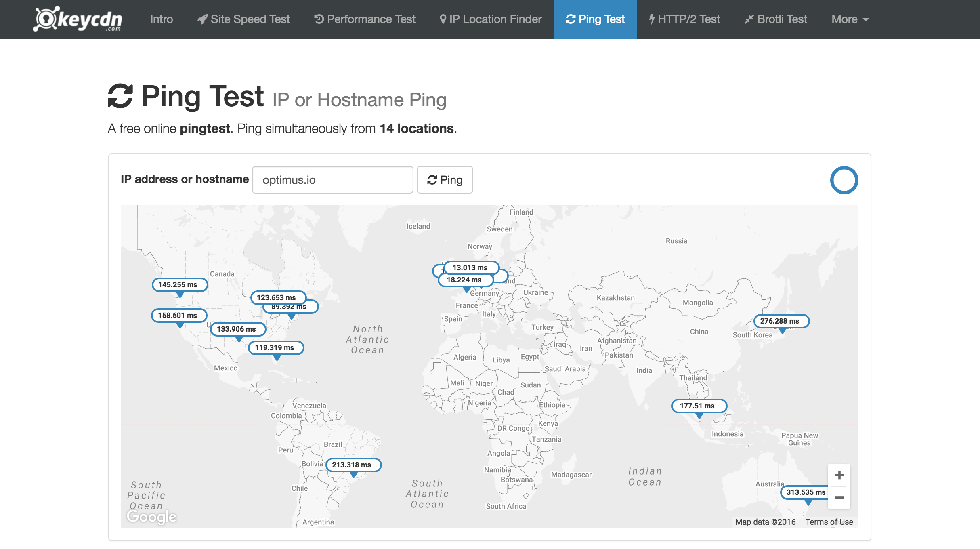The height and width of the screenshot is (549, 980).
Task: Switch to the Ping Test tab
Action: click(x=595, y=19)
